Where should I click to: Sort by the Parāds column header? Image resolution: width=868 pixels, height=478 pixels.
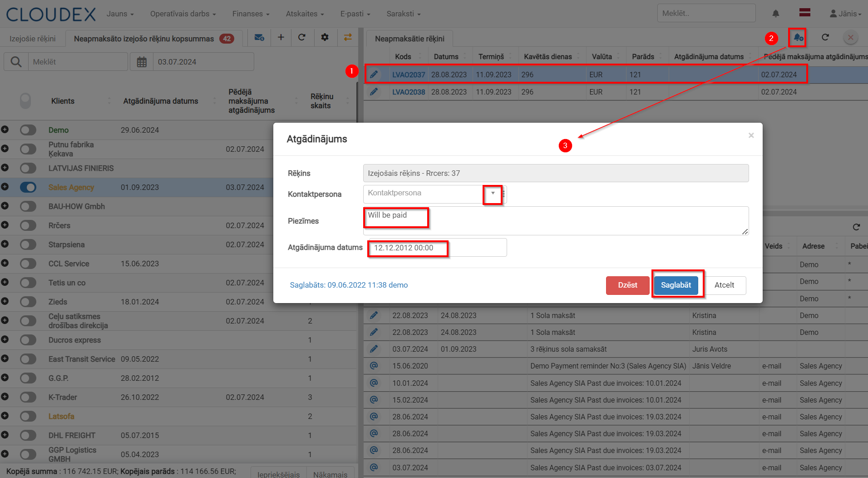[643, 56]
